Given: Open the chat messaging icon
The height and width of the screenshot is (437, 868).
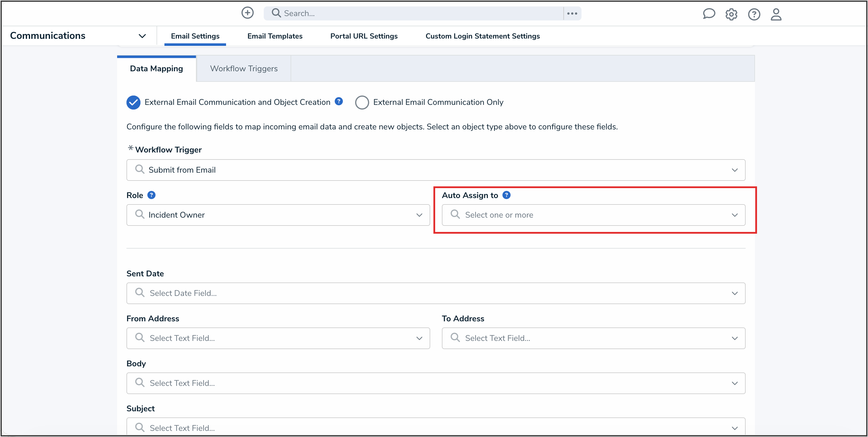Looking at the screenshot, I should [x=709, y=14].
